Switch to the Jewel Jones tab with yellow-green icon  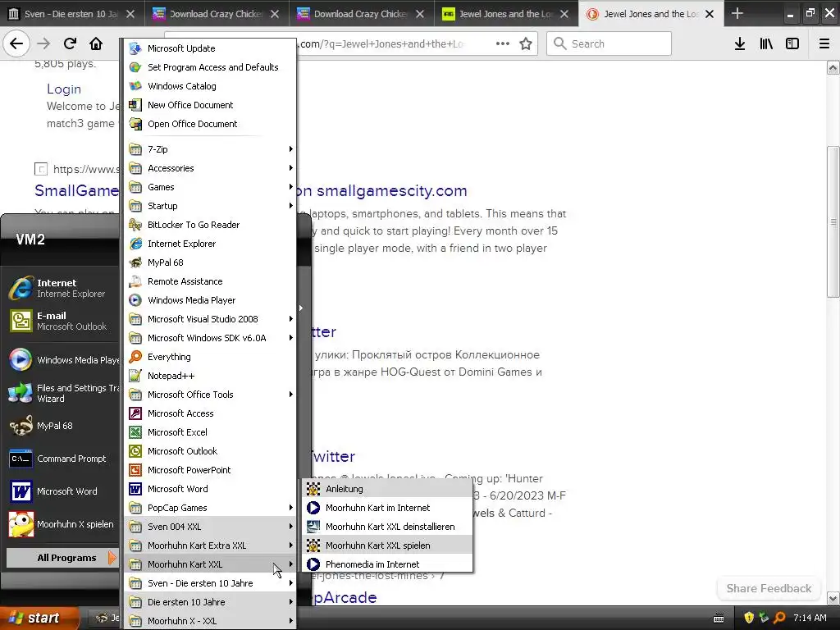(505, 14)
